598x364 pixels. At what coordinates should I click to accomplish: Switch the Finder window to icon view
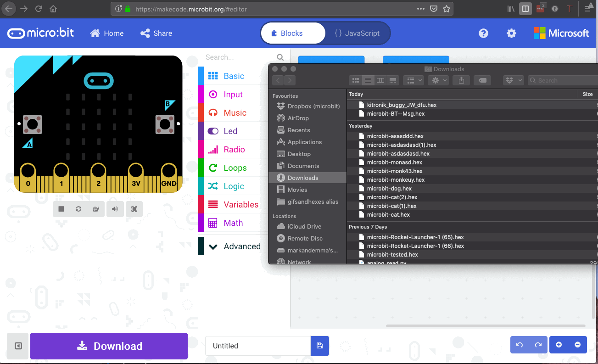(x=355, y=80)
